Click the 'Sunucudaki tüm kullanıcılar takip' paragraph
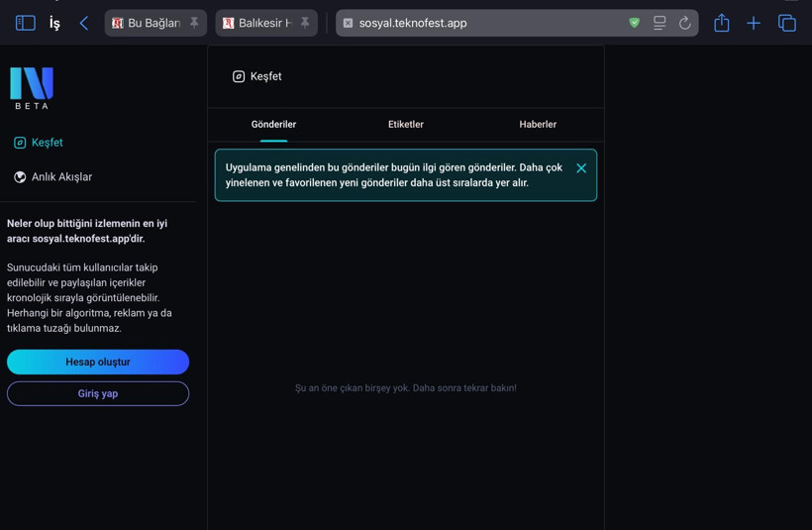Image resolution: width=812 pixels, height=530 pixels. pos(89,298)
